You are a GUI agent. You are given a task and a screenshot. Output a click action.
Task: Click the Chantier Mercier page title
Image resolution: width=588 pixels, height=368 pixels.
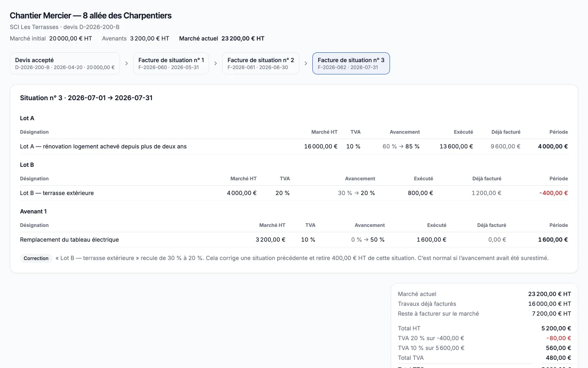pos(91,16)
